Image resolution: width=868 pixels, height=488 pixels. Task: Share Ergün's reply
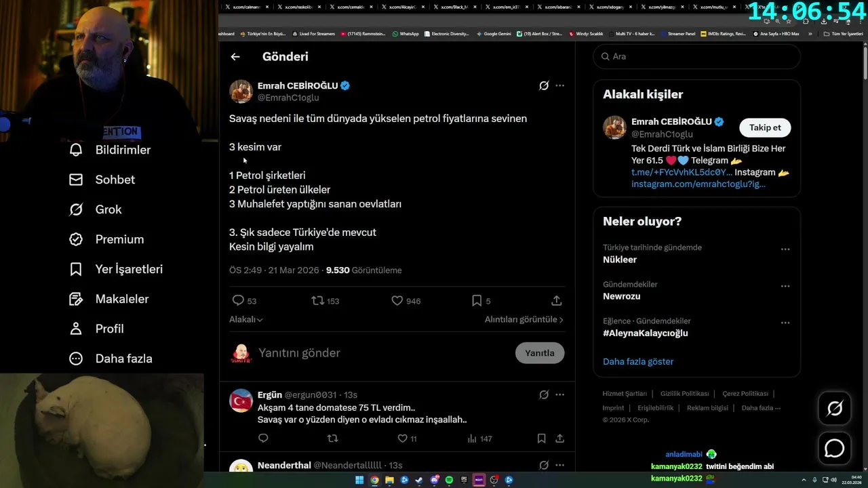click(x=559, y=439)
